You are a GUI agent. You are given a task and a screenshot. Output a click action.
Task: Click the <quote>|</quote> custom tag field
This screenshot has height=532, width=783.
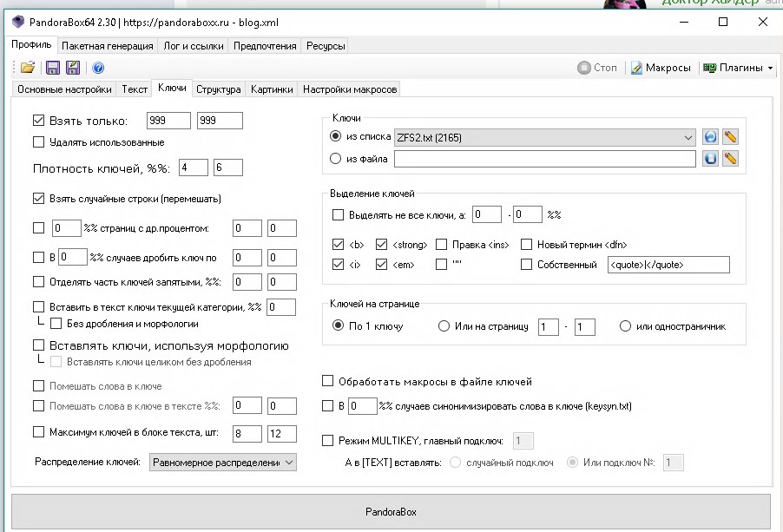[x=668, y=265]
